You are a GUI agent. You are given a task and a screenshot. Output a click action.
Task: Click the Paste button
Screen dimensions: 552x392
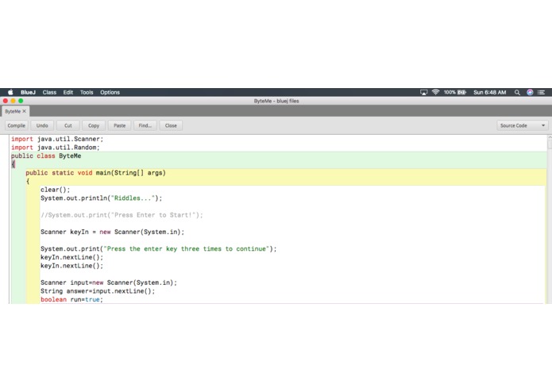[x=119, y=125]
